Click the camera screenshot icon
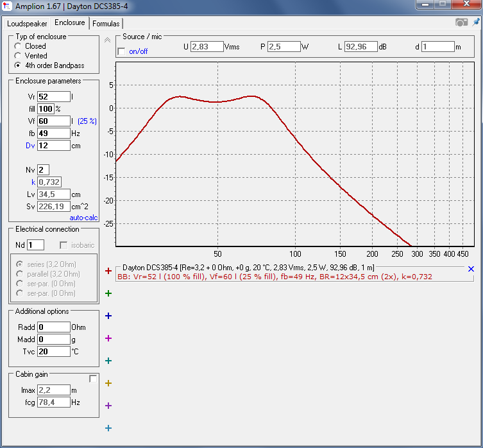The image size is (483, 448). coord(461,22)
